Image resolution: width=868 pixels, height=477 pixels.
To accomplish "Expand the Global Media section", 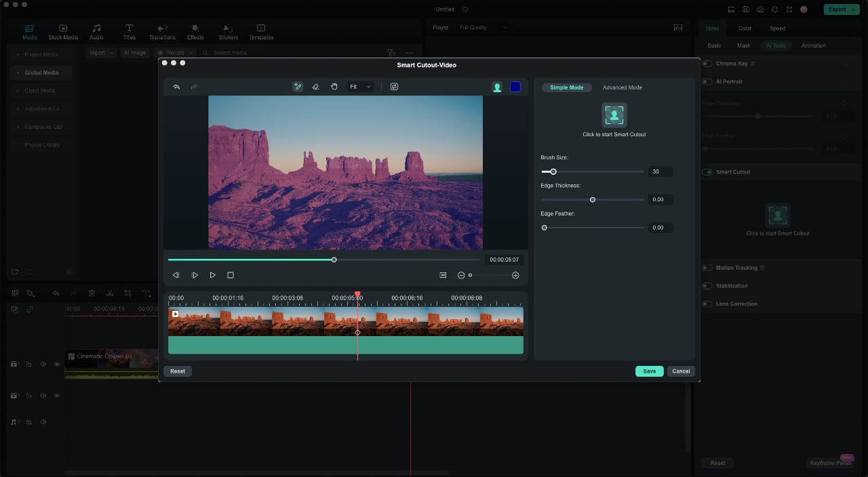I will tap(41, 72).
